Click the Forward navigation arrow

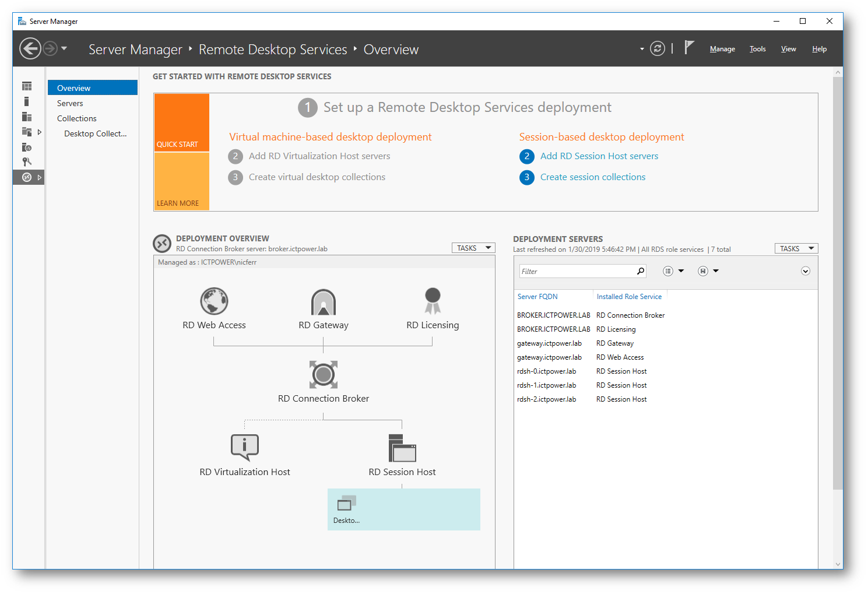point(51,48)
